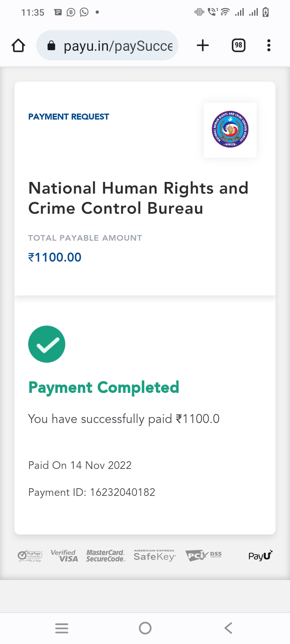The image size is (290, 644).
Task: Tap the lock icon in address bar
Action: (51, 46)
